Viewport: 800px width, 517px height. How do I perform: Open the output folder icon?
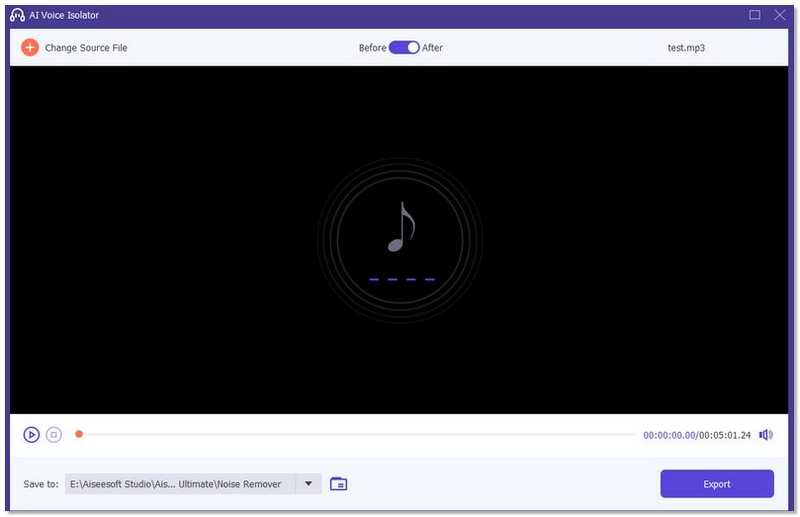click(338, 483)
